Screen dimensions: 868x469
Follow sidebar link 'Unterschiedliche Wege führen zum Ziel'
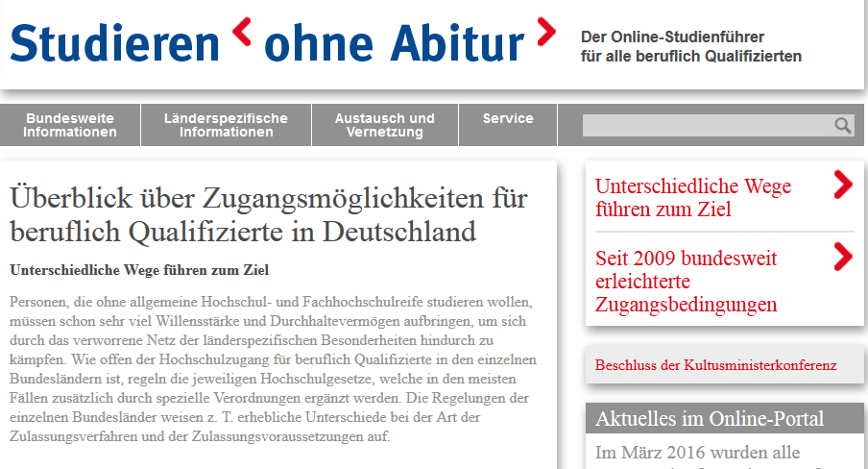click(x=680, y=197)
